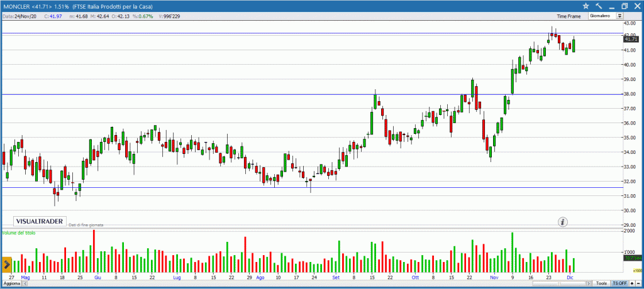This screenshot has height=289, width=644.
Task: Click the Aggiorna button
Action: click(11, 284)
